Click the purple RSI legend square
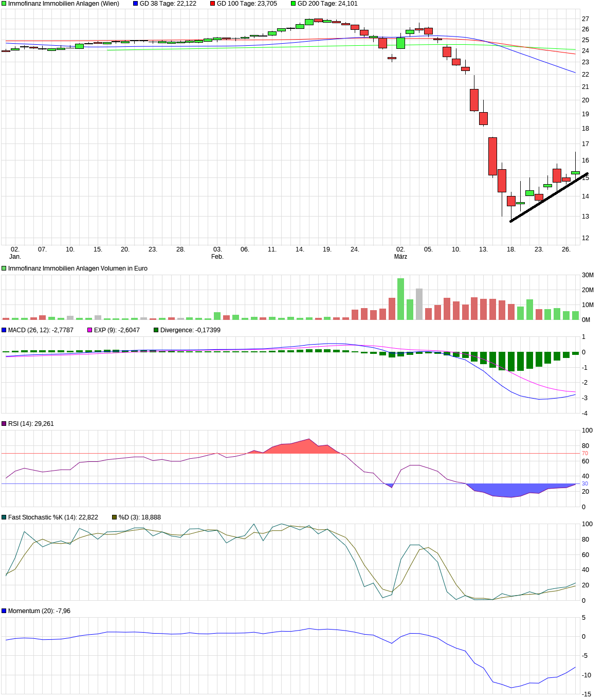 (4, 424)
